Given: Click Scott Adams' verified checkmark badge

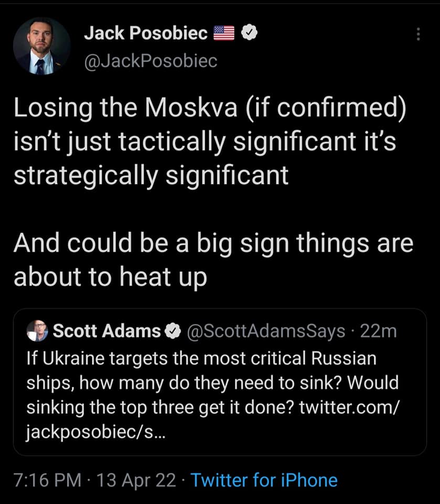Looking at the screenshot, I should pos(171,331).
